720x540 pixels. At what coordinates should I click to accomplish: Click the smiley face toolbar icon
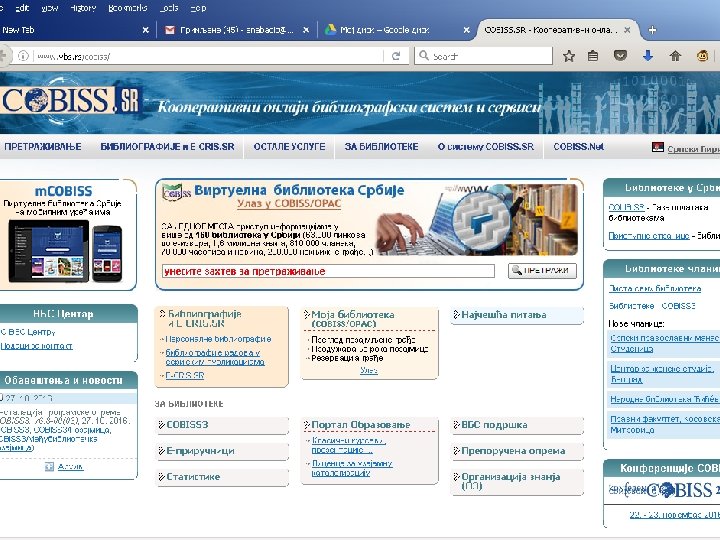[x=703, y=56]
